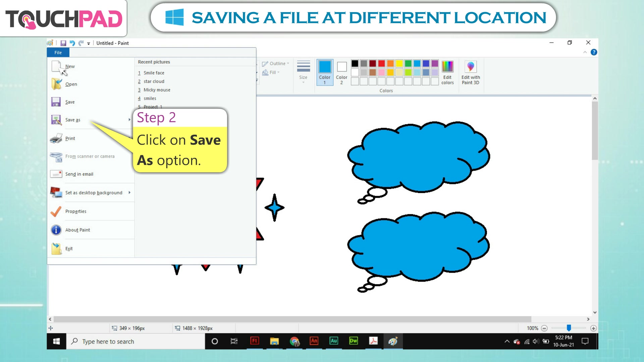Click the Edit colors button
The height and width of the screenshot is (362, 644).
point(447,72)
